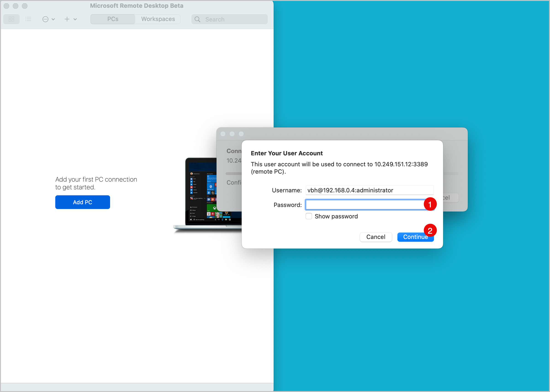Click the Add PC button
Viewport: 550px width, 392px height.
pyautogui.click(x=82, y=202)
